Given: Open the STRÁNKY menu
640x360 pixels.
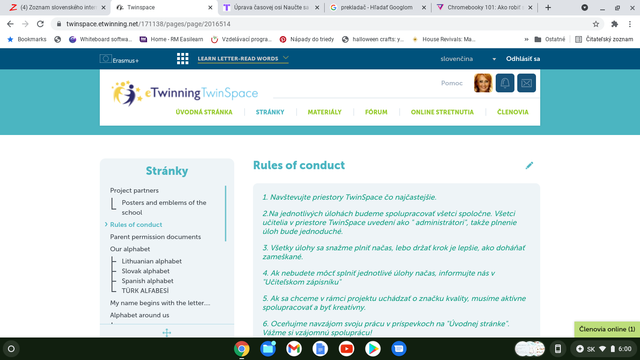Looking at the screenshot, I should click(x=270, y=112).
